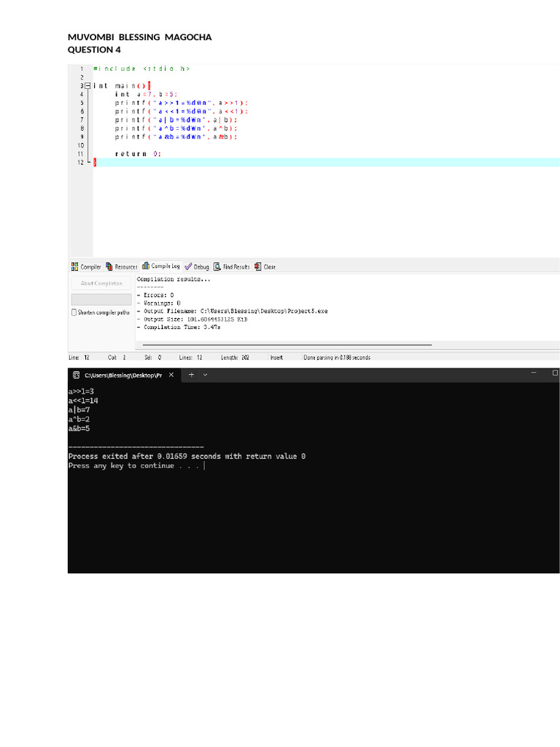Click the Compilation Time line in log
560x747 pixels.
179,328
